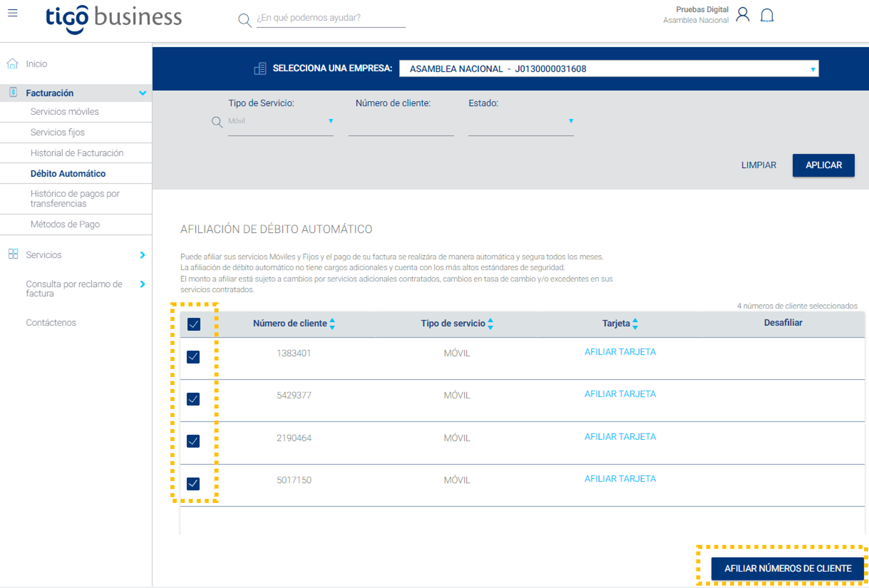Click the APLICAR button
Screen dimensions: 869x588
tap(823, 165)
